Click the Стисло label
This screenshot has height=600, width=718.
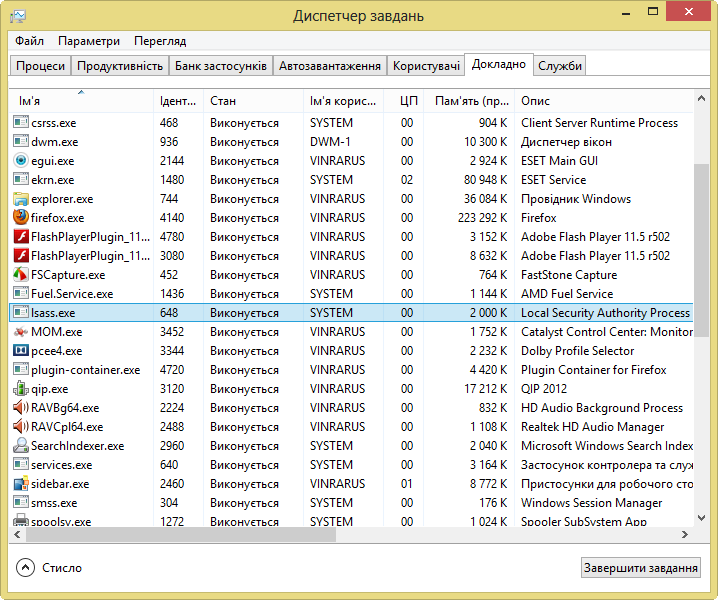tap(62, 567)
